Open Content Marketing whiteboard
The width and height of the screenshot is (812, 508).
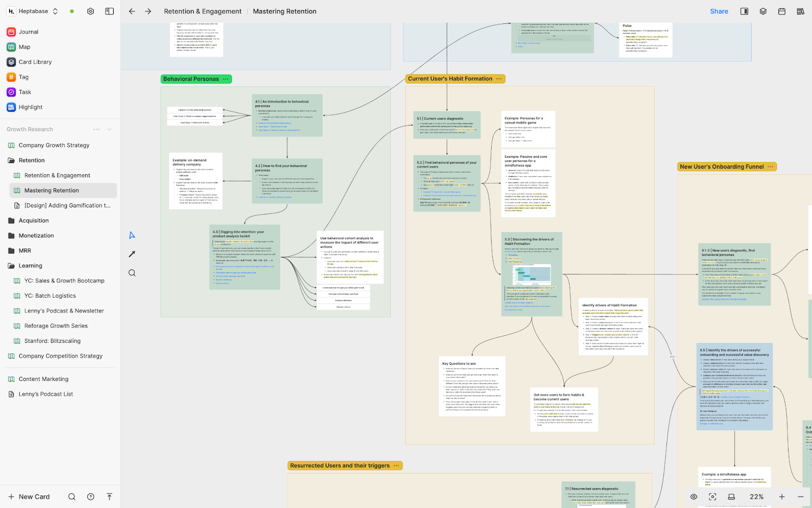click(x=44, y=379)
